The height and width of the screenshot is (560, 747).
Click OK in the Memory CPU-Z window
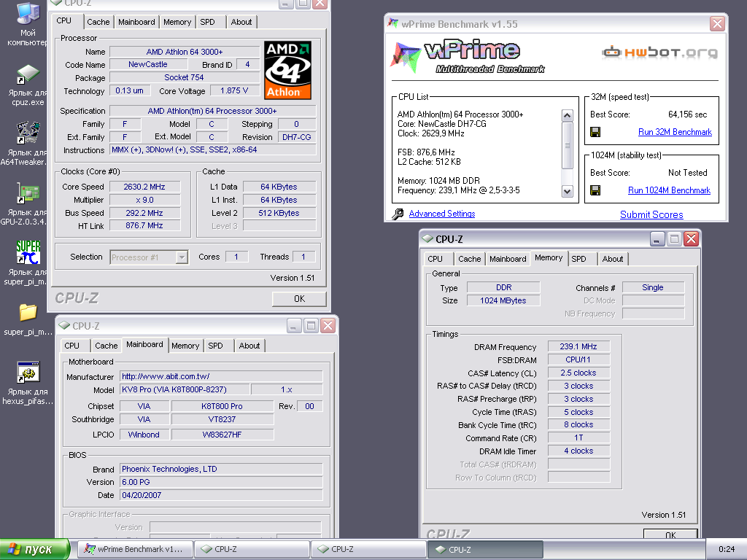(x=670, y=534)
